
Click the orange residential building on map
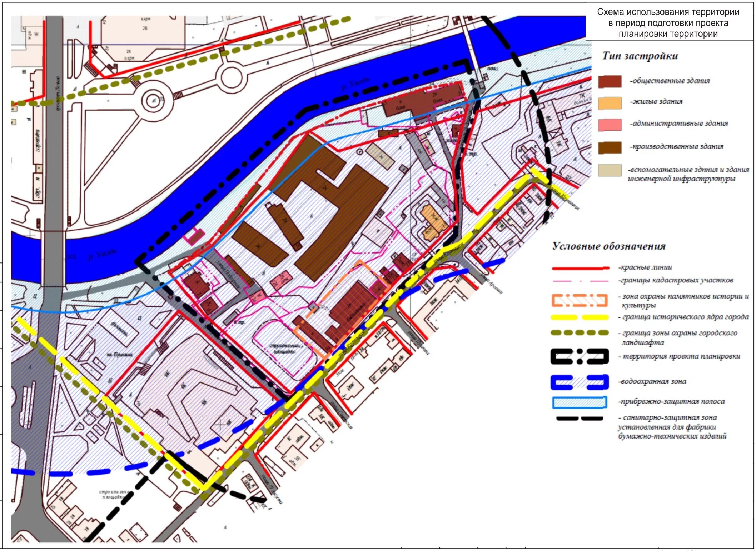point(433,221)
